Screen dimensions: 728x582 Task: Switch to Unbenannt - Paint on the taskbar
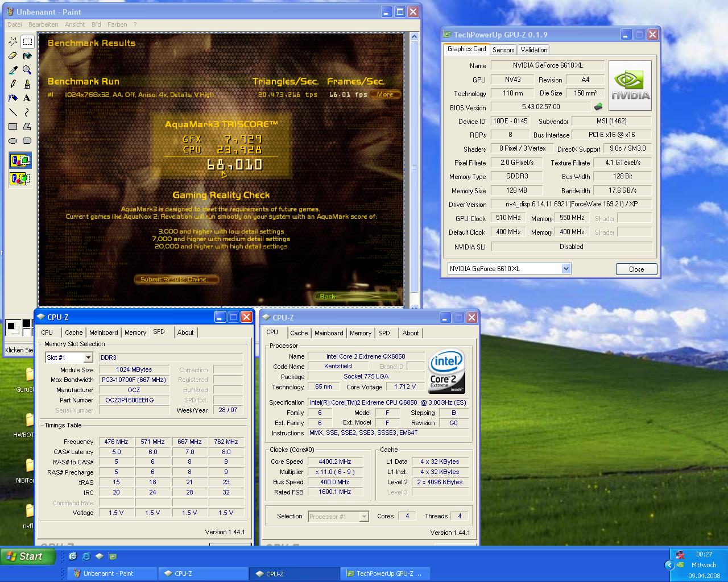[x=112, y=573]
